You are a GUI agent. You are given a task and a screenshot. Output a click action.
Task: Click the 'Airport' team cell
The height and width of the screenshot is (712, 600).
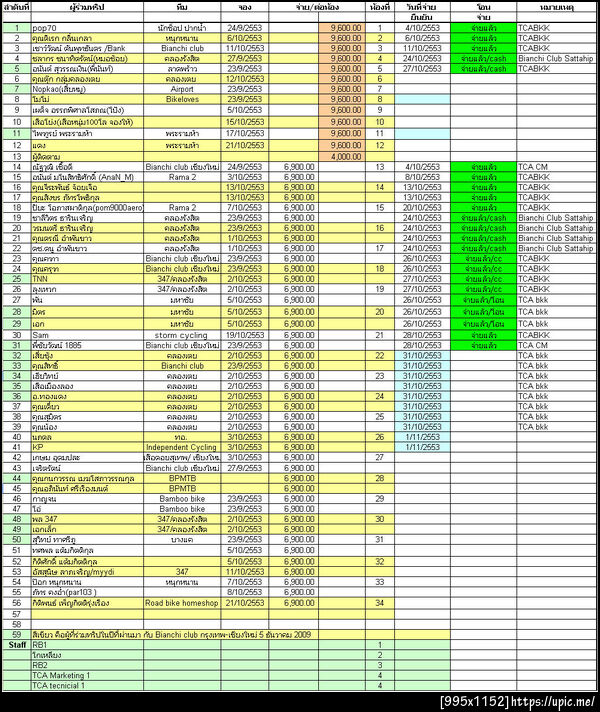pyautogui.click(x=182, y=89)
